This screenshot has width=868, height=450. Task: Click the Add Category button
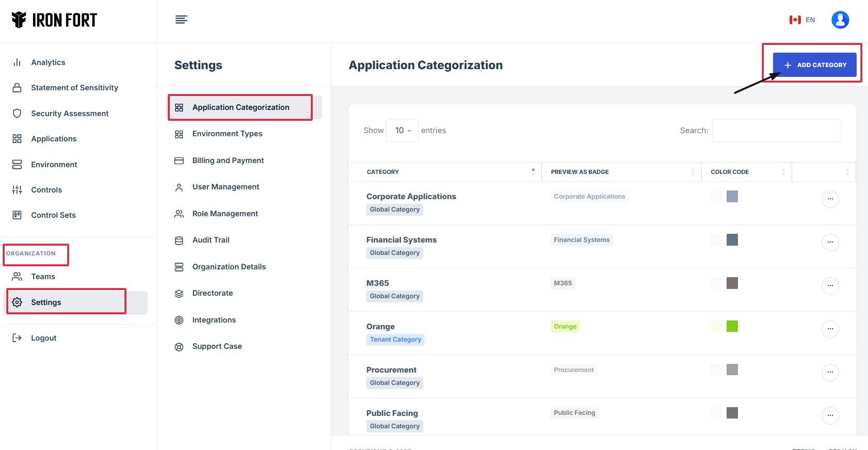pyautogui.click(x=814, y=65)
